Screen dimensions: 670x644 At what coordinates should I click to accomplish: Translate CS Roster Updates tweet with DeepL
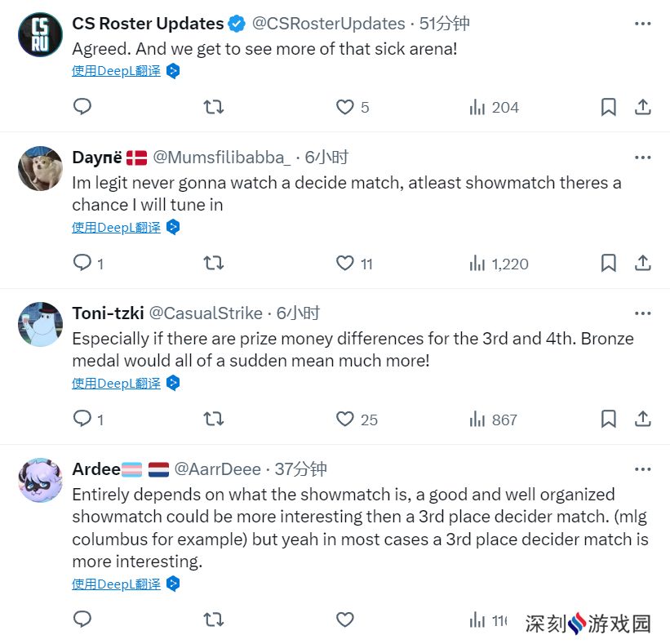(116, 71)
